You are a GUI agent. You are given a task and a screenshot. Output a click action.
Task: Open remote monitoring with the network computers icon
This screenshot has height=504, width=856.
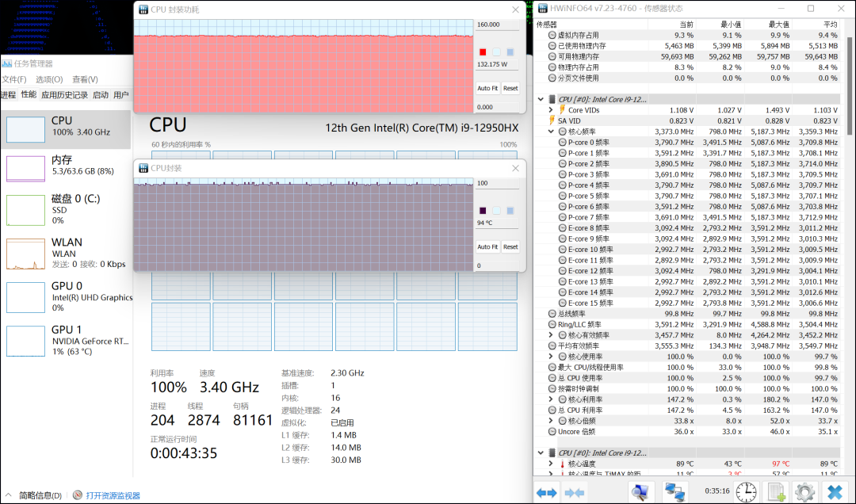pos(675,491)
